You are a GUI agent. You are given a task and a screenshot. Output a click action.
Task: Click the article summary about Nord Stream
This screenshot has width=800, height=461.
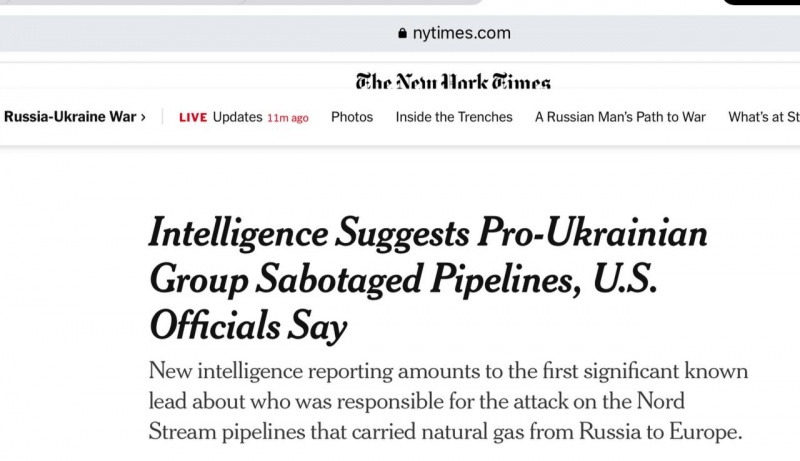(x=448, y=402)
